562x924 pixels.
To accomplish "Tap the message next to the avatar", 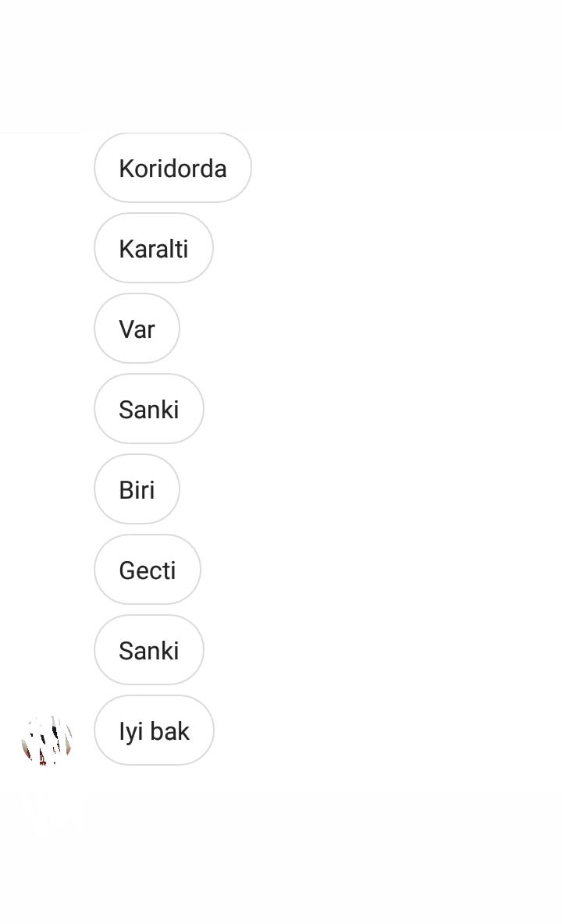I will point(154,730).
